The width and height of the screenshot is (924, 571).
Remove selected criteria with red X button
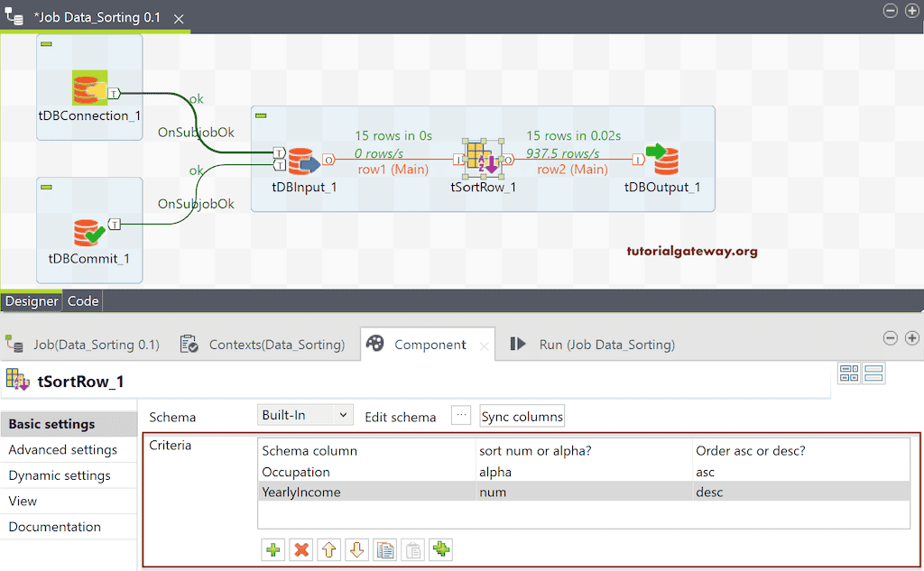coord(300,549)
